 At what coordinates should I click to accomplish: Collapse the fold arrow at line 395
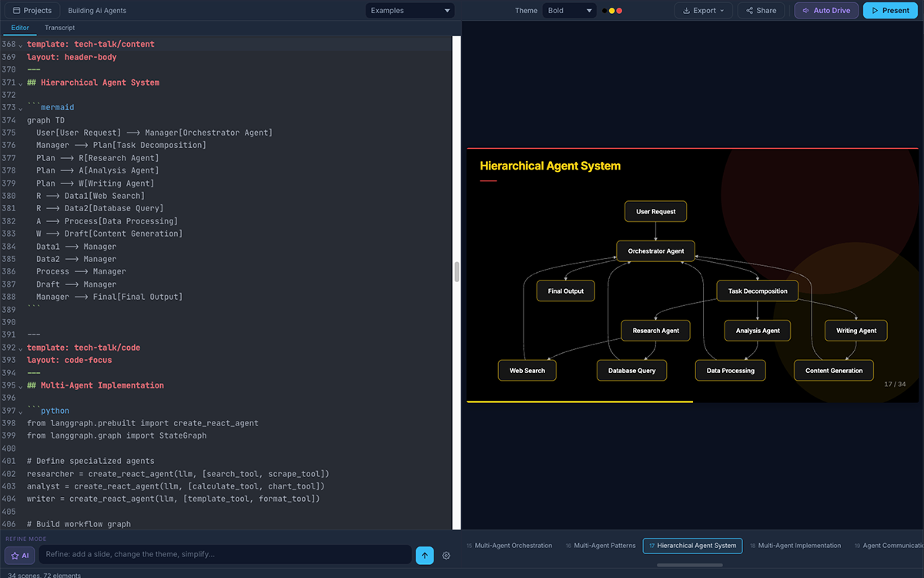click(21, 386)
